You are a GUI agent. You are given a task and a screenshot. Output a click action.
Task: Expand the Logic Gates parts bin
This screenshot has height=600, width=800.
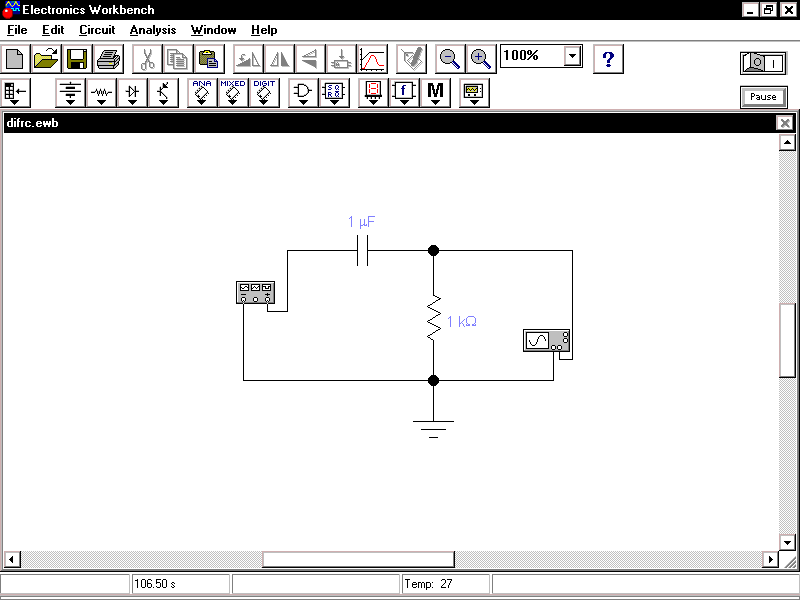pyautogui.click(x=302, y=93)
